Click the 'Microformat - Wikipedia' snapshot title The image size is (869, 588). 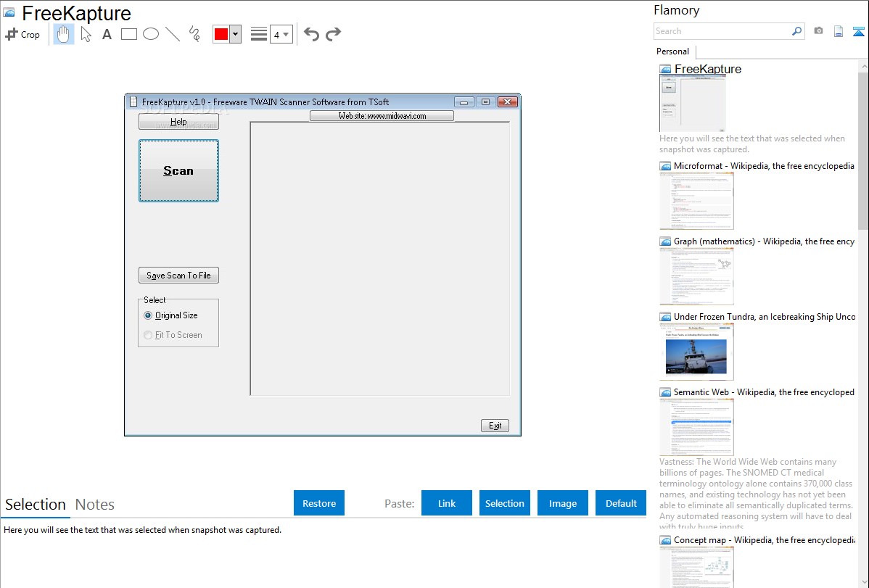coord(765,166)
